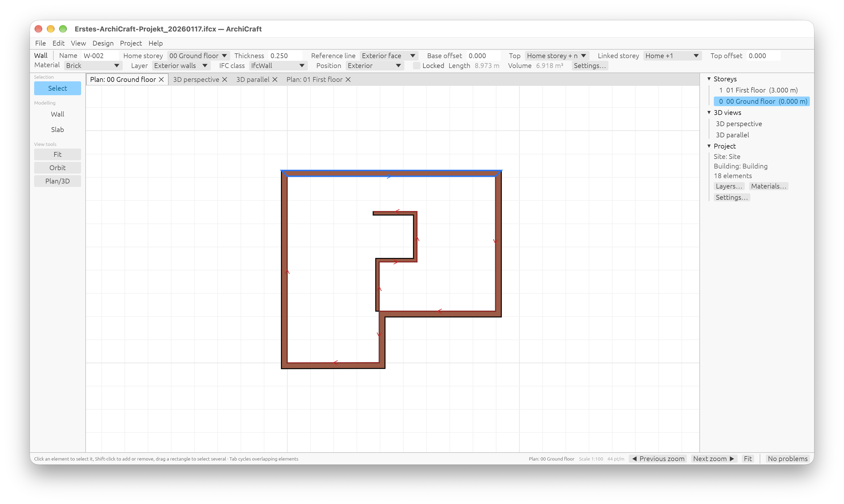Select 3D parallel in the 3D views tree
This screenshot has height=504, width=844.
click(732, 135)
